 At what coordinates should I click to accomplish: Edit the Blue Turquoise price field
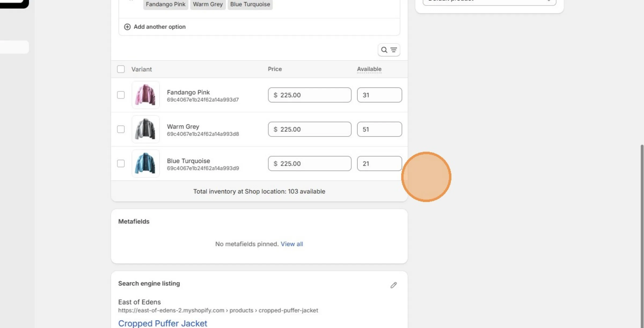point(309,163)
